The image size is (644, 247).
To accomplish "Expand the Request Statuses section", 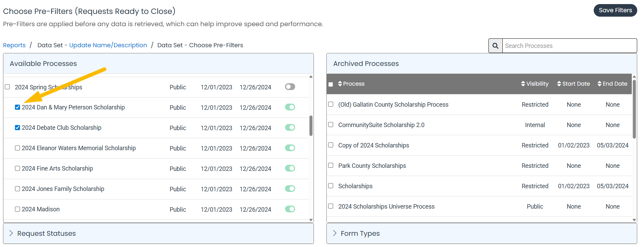I will [x=158, y=233].
